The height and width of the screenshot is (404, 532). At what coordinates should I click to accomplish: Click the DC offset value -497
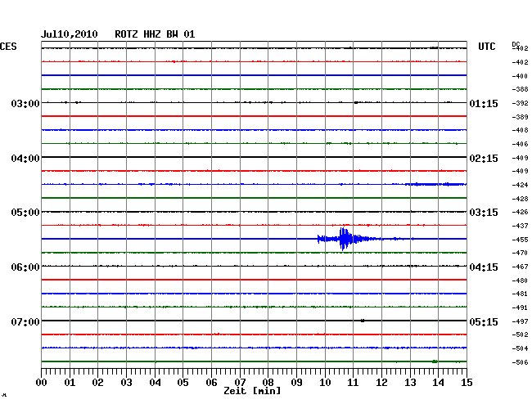click(520, 321)
